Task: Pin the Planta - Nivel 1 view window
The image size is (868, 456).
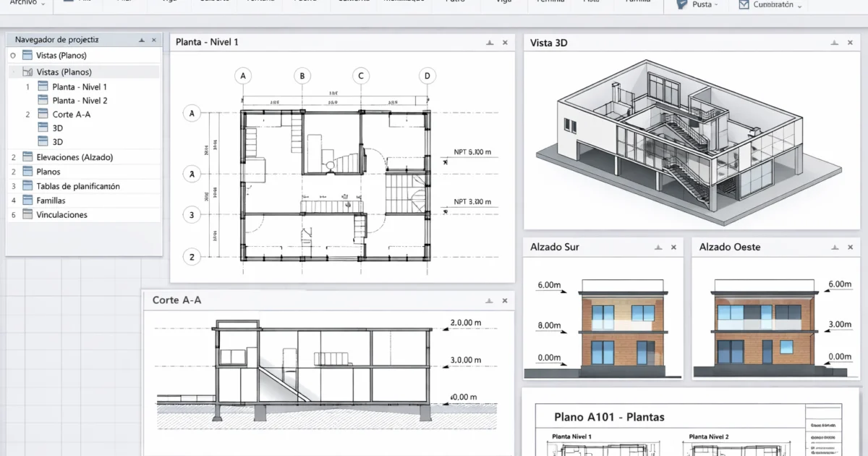Action: tap(489, 42)
